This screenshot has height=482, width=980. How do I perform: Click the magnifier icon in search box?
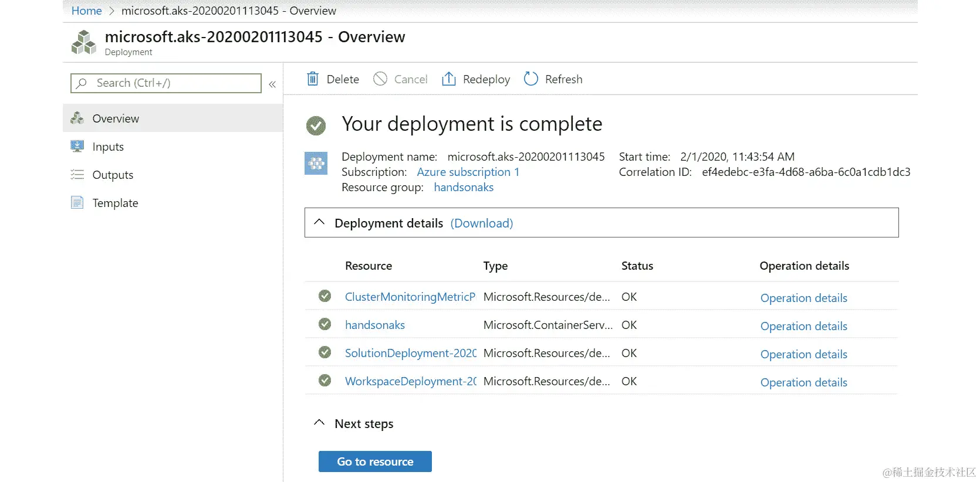pyautogui.click(x=82, y=83)
